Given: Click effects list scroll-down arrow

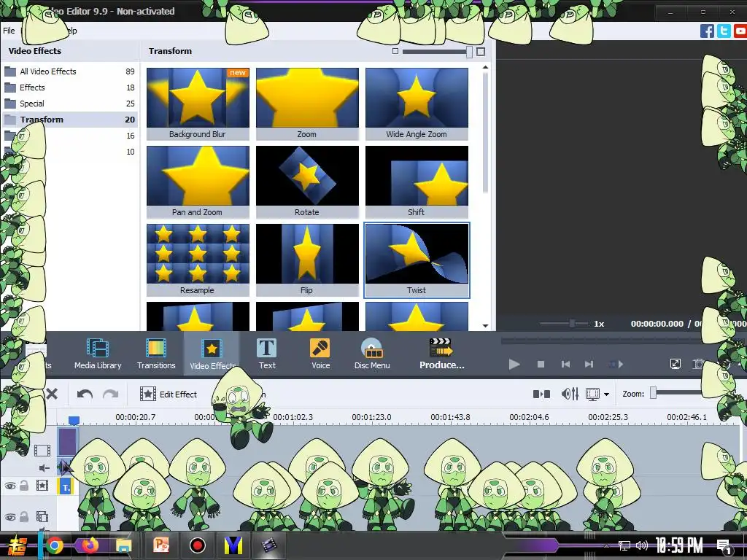Looking at the screenshot, I should [485, 326].
